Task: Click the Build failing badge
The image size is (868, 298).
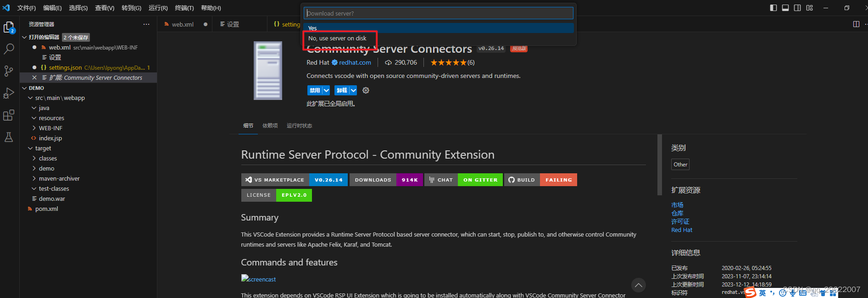Action: [541, 180]
